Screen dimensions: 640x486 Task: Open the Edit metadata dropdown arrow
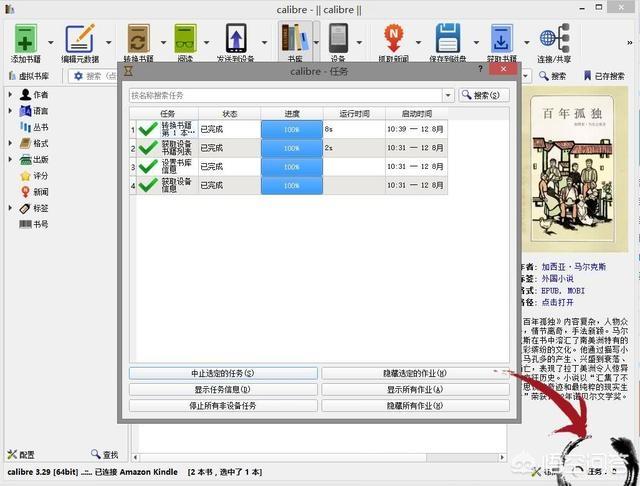(x=109, y=42)
